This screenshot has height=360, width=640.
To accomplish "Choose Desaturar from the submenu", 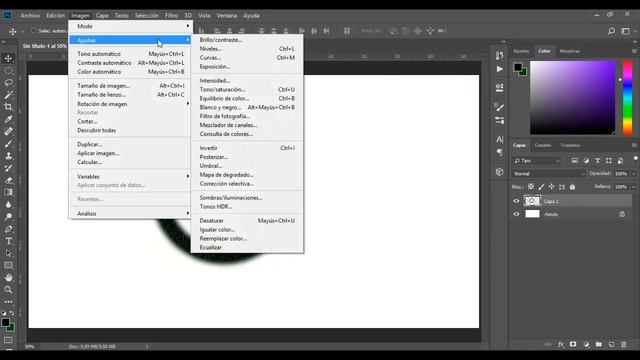I will (x=247, y=220).
